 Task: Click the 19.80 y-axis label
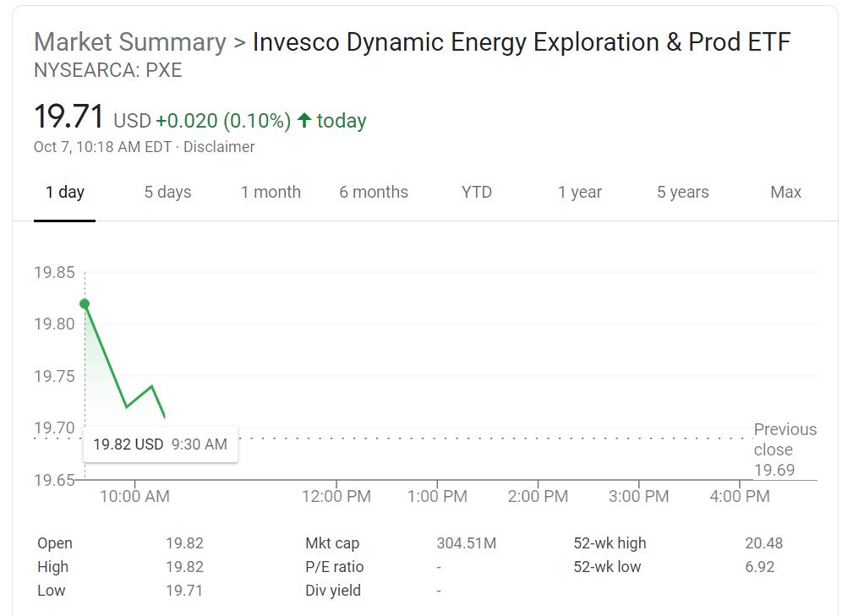pyautogui.click(x=54, y=324)
